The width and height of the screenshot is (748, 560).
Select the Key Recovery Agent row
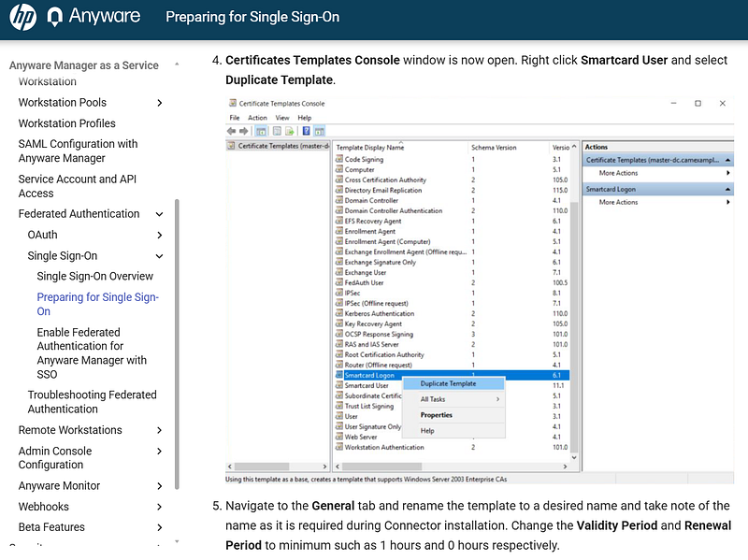[452, 323]
